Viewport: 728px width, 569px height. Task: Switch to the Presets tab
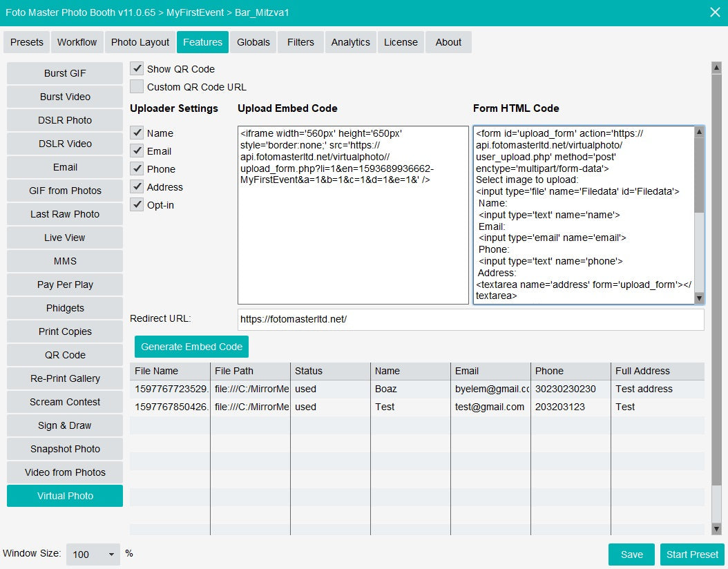point(26,42)
